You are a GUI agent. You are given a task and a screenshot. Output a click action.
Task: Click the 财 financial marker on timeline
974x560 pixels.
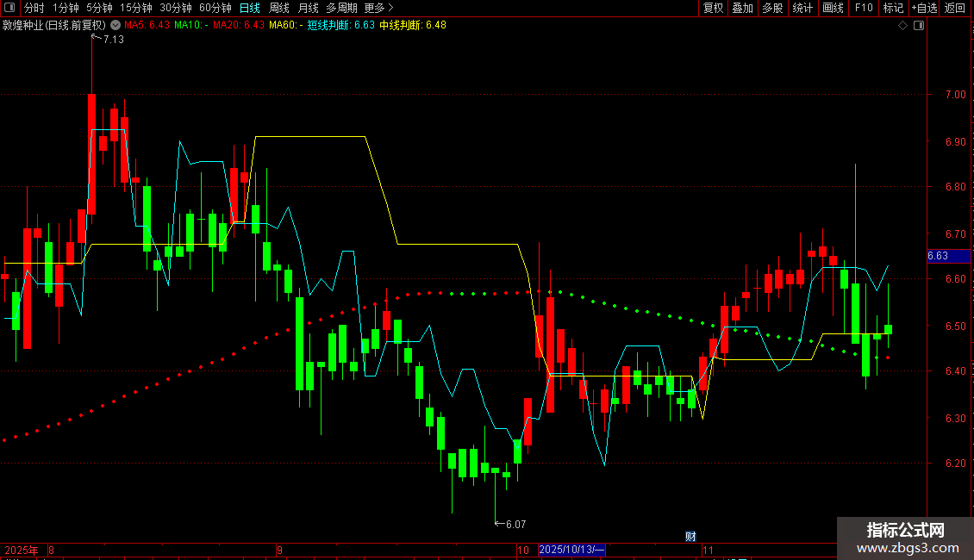click(690, 537)
